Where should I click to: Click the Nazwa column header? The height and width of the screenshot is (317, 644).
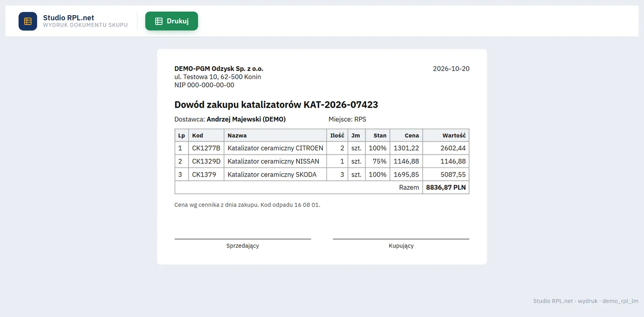(x=275, y=135)
